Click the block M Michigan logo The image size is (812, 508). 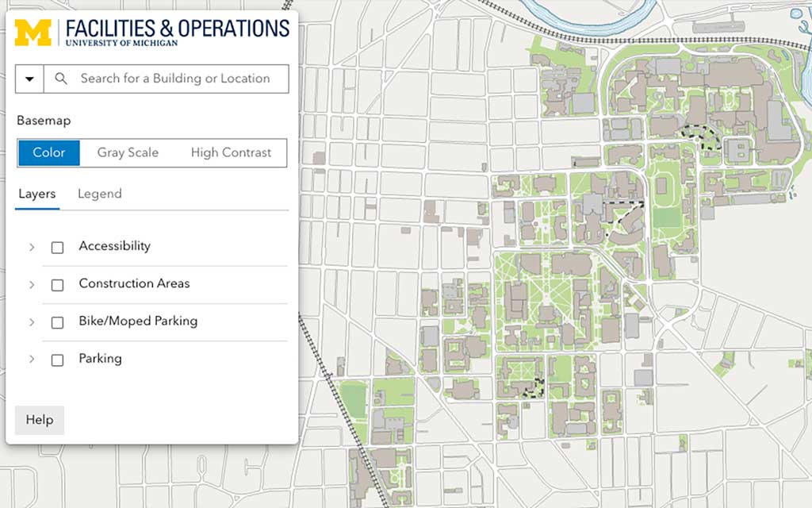point(33,33)
